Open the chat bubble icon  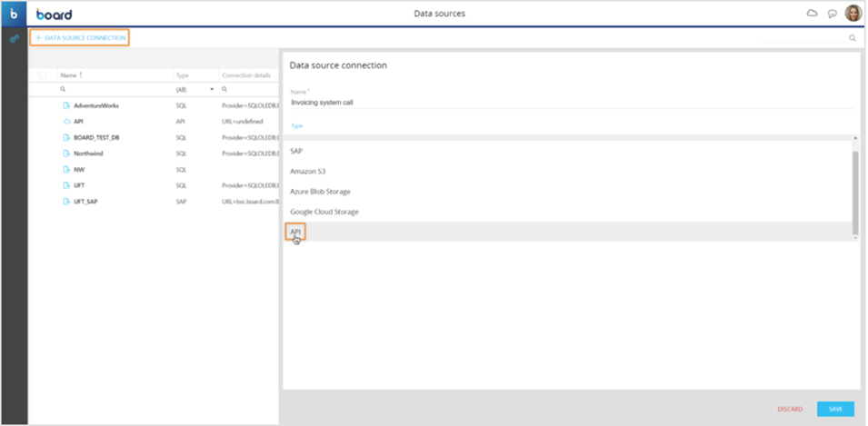pos(832,14)
